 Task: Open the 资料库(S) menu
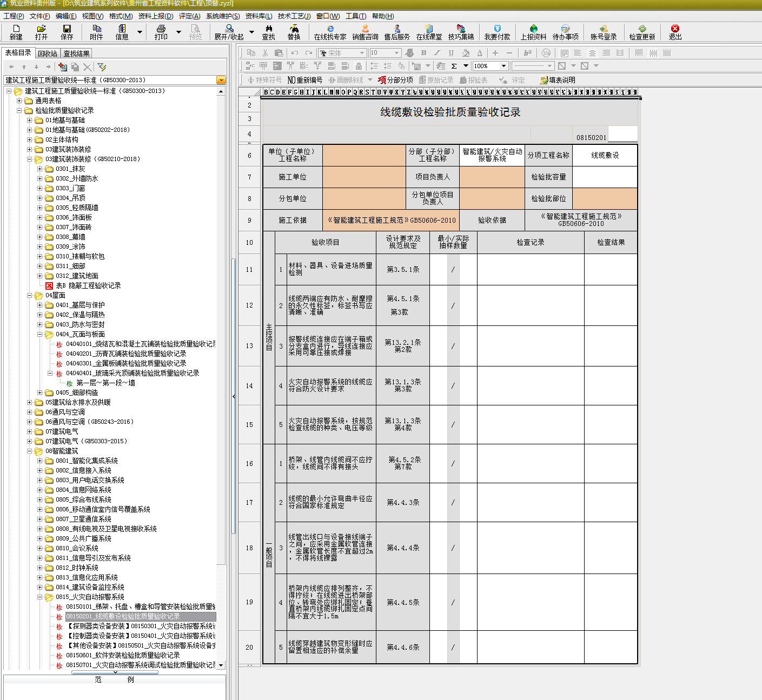[x=259, y=16]
